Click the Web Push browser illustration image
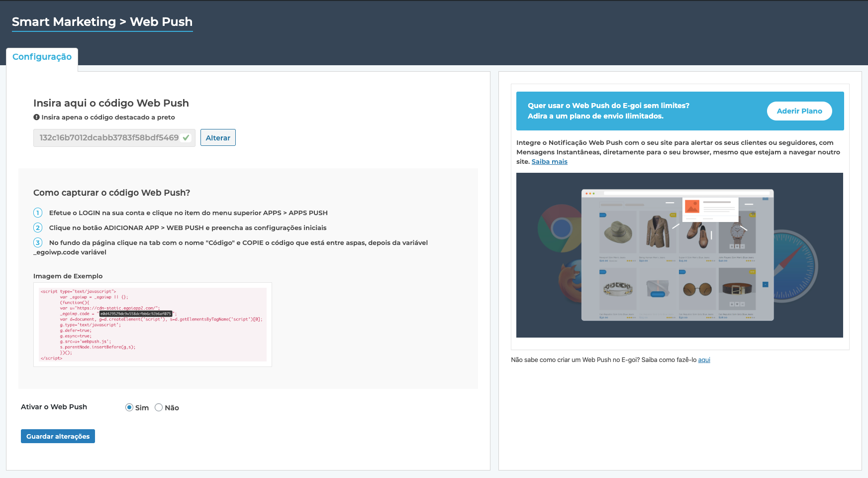Image resolution: width=868 pixels, height=478 pixels. (679, 255)
